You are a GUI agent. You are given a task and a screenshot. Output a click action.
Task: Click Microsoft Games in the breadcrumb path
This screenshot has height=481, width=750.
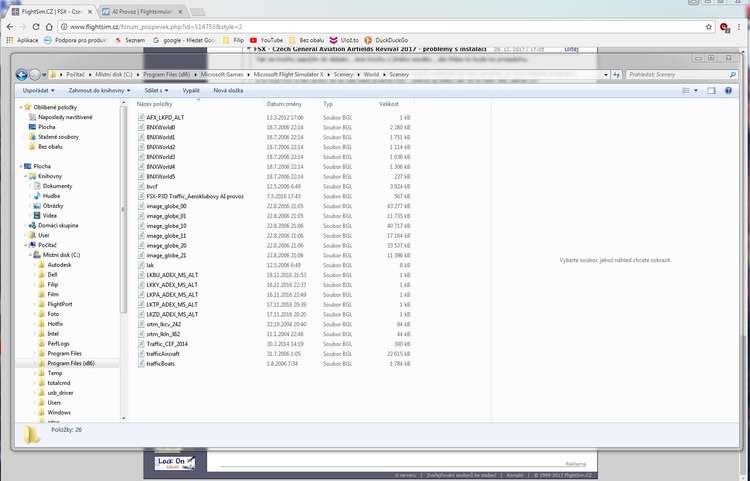[222, 75]
